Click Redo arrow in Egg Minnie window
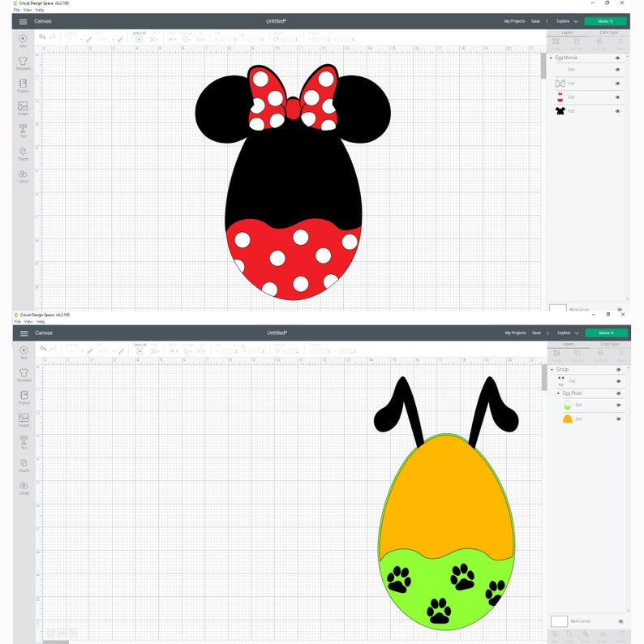 point(53,37)
